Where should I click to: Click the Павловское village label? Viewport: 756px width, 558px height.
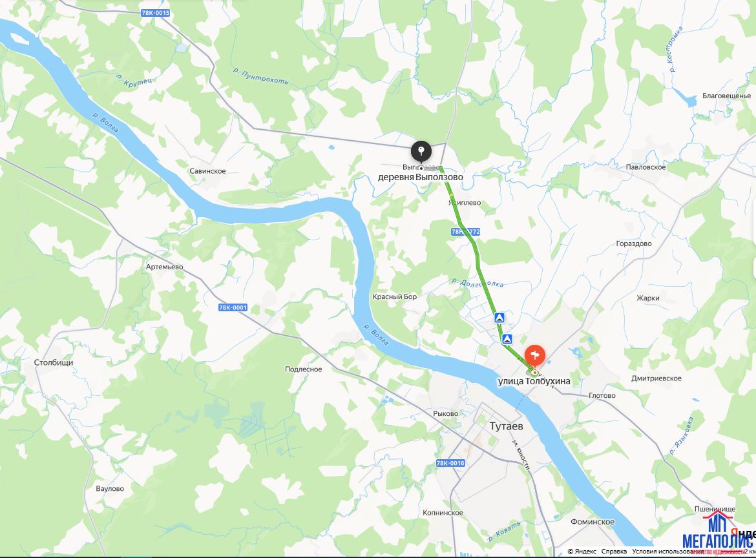pyautogui.click(x=646, y=167)
